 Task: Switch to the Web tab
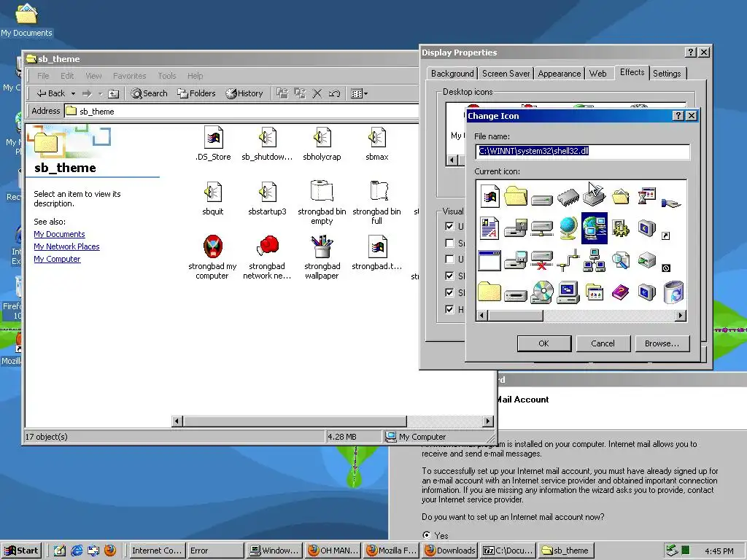point(598,74)
